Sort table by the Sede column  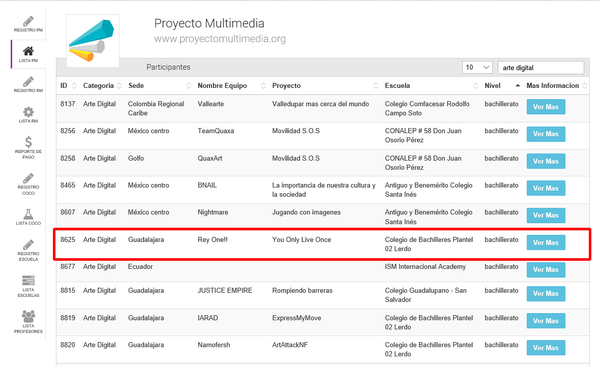(x=159, y=86)
